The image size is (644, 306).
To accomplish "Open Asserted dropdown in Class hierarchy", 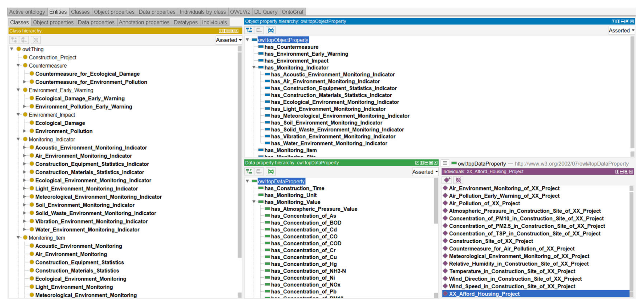I will pos(229,40).
